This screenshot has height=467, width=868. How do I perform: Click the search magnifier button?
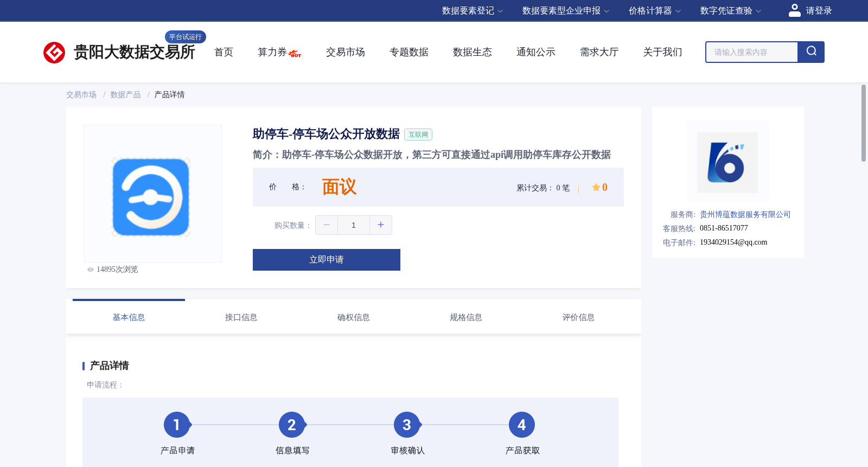[811, 52]
